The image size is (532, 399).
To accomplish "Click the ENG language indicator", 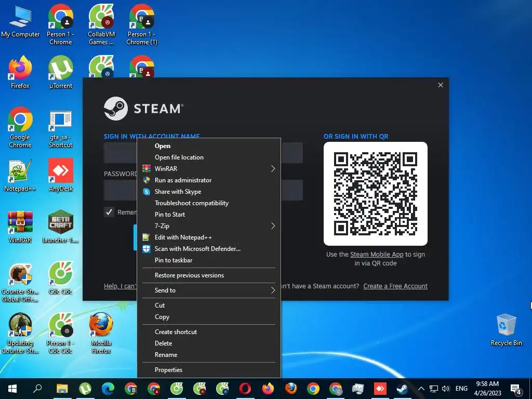I will point(461,389).
